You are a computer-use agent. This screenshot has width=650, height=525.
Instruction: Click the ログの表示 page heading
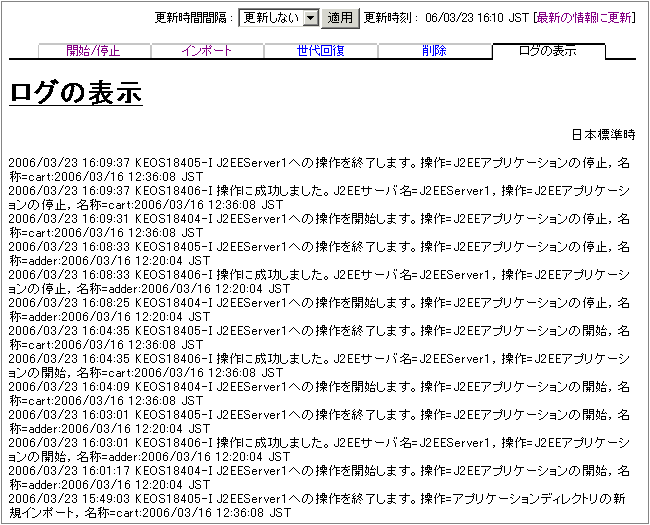coord(76,92)
